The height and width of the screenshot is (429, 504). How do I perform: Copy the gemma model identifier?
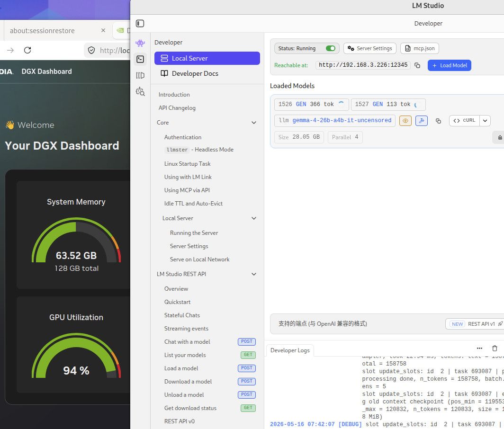[x=438, y=121]
